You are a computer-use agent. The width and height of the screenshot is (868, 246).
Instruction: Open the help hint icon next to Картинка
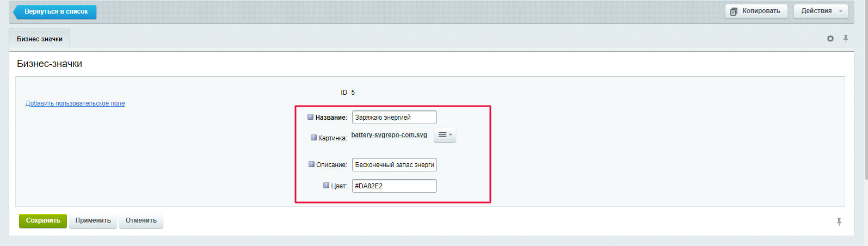[x=313, y=137]
